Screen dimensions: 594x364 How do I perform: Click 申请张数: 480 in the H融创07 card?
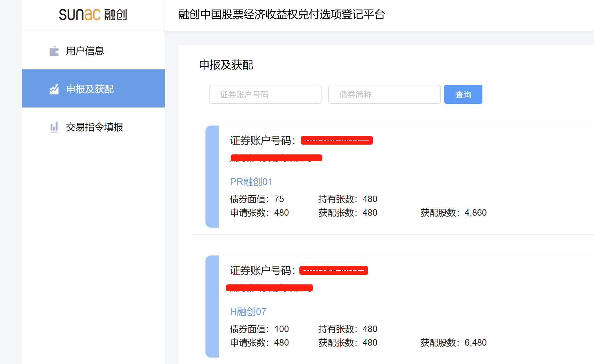259,343
